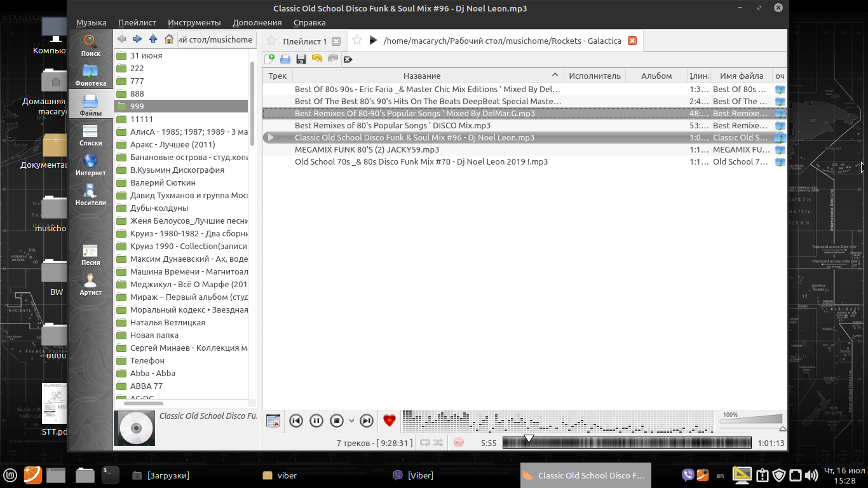Click the clear playlist icon
This screenshot has height=488, width=868.
348,60
